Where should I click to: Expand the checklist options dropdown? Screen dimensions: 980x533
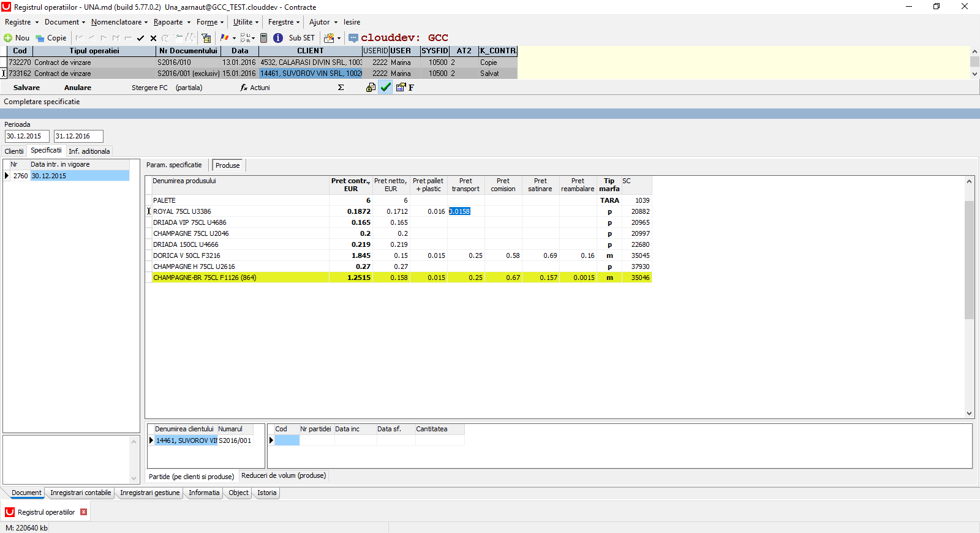click(x=252, y=38)
